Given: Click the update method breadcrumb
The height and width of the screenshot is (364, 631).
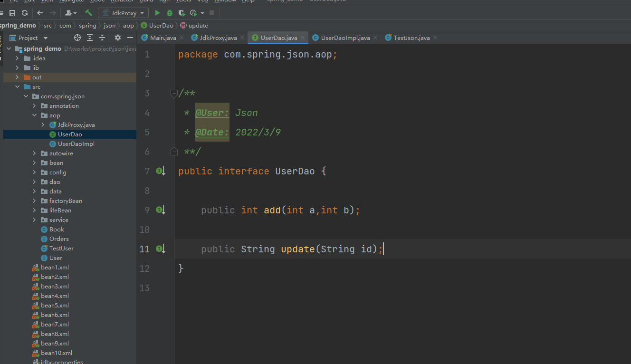Looking at the screenshot, I should tap(194, 25).
